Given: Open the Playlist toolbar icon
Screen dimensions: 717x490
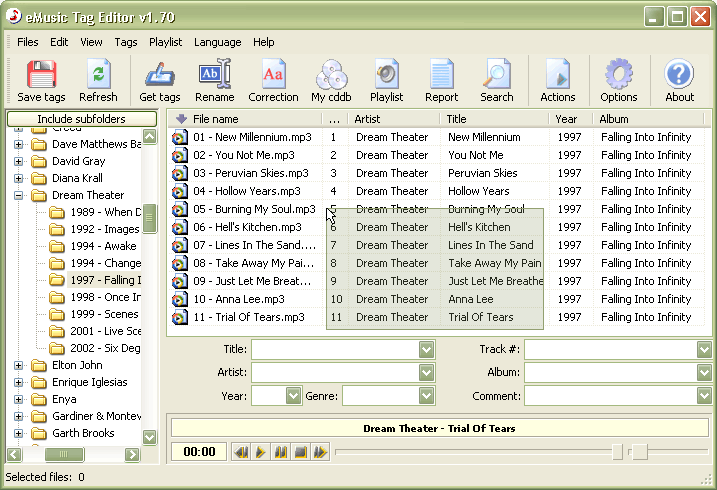Looking at the screenshot, I should 386,80.
